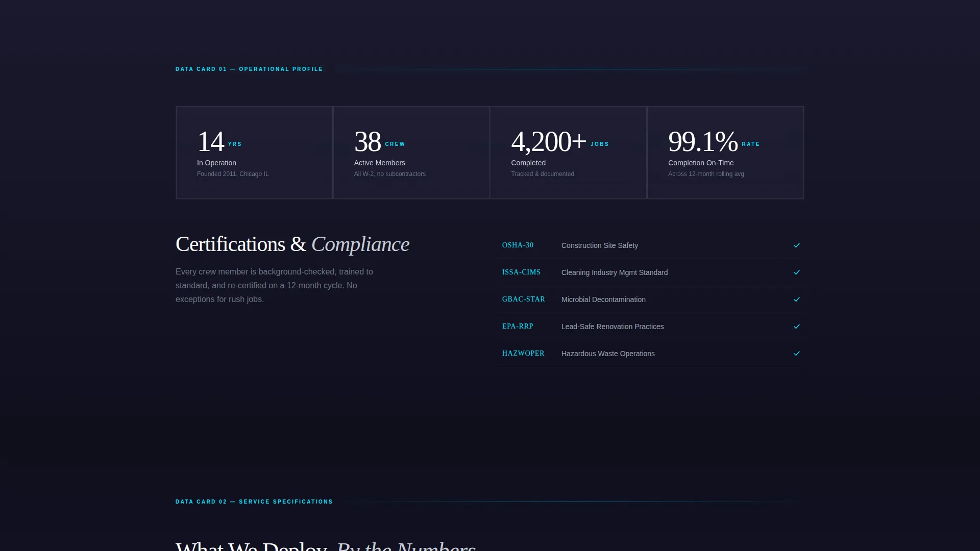
Task: Click the Certifications & Compliance heading
Action: (x=292, y=244)
